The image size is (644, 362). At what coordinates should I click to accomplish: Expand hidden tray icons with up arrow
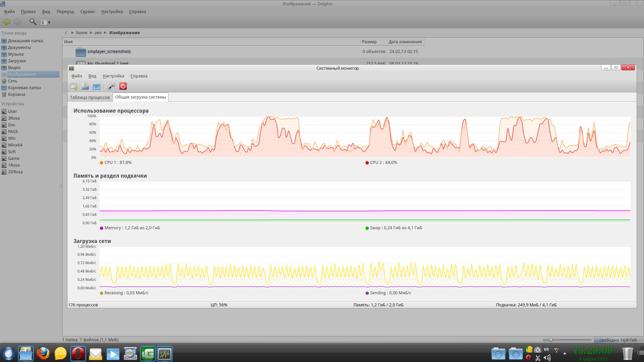coord(565,353)
